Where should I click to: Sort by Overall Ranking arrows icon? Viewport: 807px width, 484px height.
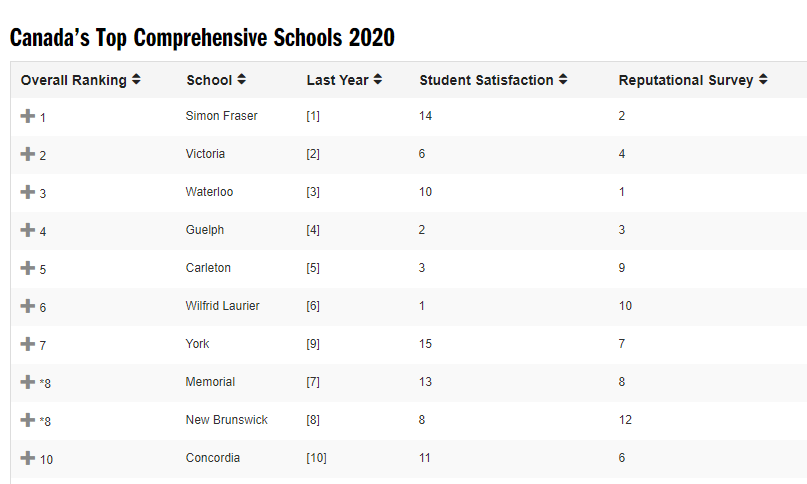pyautogui.click(x=136, y=79)
